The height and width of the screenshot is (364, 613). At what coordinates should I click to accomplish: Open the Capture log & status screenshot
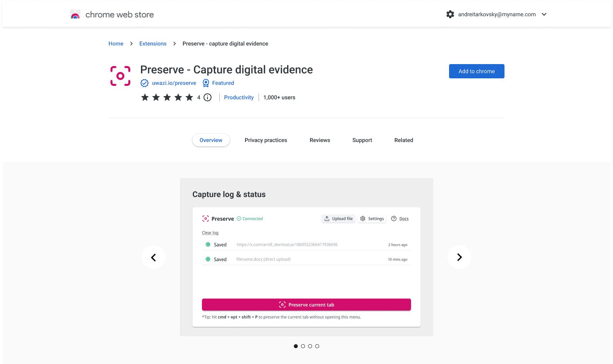[306, 257]
